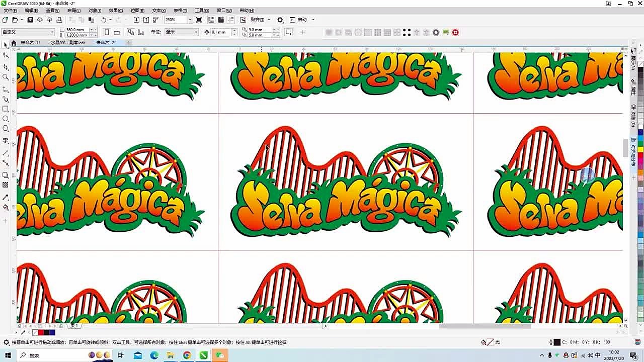Select the Text tool (字)

(6, 141)
